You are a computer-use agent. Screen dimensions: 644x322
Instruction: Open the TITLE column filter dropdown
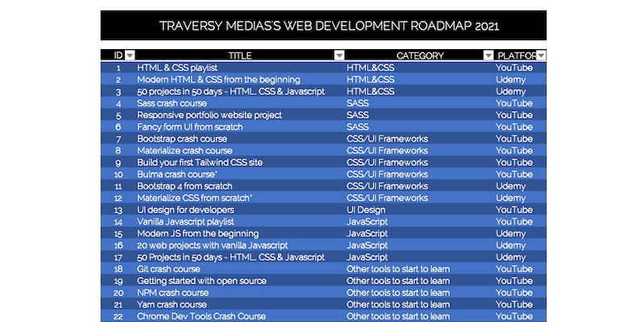click(x=339, y=56)
